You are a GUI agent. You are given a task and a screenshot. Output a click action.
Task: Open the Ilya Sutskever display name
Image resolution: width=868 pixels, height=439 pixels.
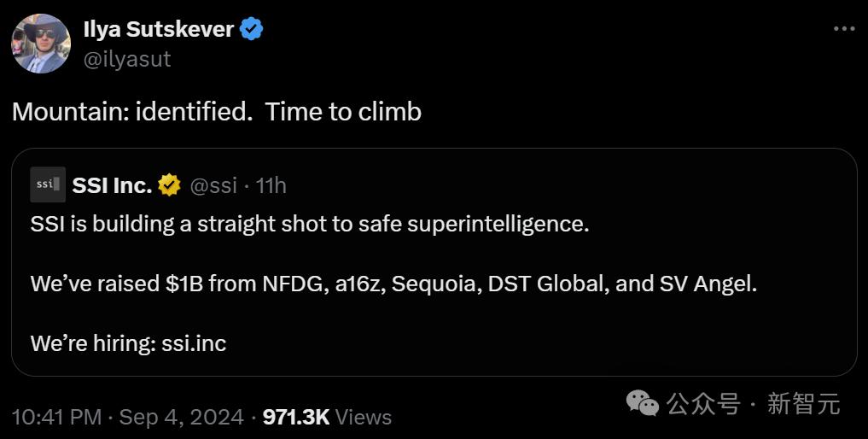pyautogui.click(x=158, y=29)
